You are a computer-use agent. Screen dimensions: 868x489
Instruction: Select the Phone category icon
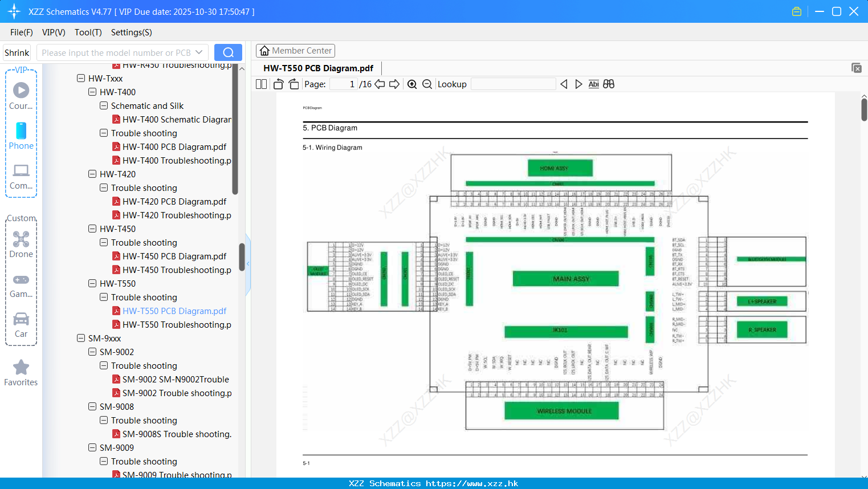point(21,131)
